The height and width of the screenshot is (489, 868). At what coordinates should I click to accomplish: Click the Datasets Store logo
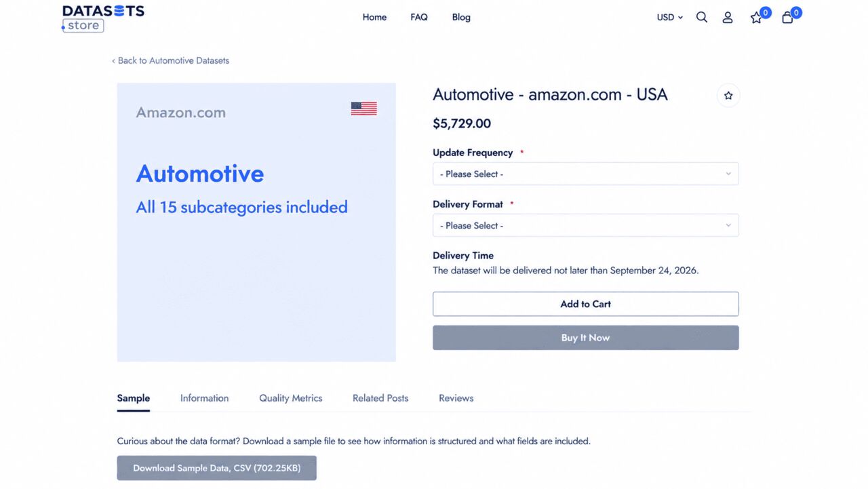point(103,18)
